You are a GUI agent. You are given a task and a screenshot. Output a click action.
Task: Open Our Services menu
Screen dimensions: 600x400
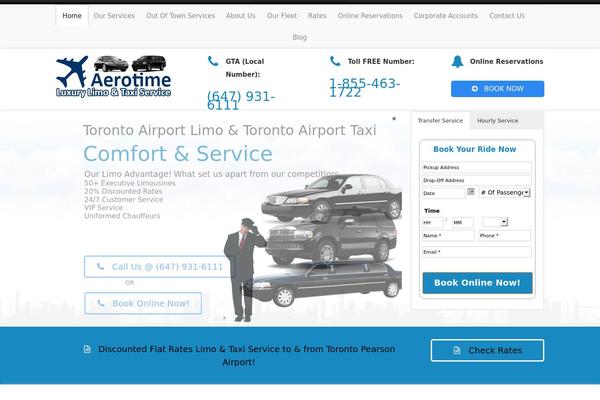(114, 16)
